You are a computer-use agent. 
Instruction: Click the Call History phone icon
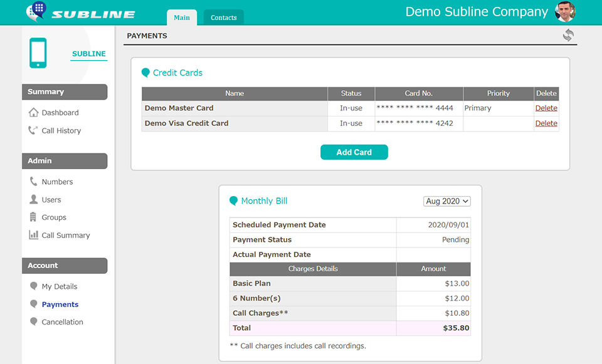click(x=34, y=130)
